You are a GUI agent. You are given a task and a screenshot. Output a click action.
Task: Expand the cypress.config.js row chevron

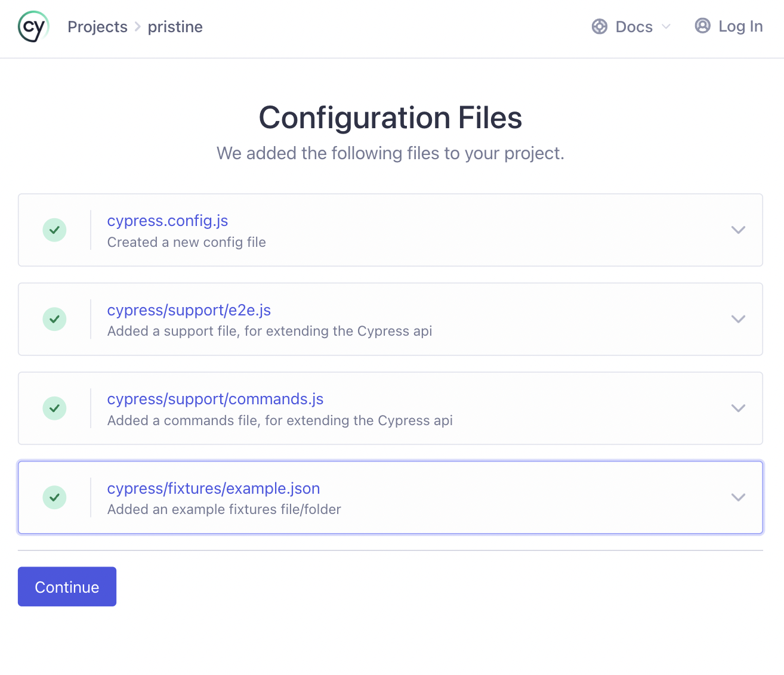pyautogui.click(x=738, y=230)
